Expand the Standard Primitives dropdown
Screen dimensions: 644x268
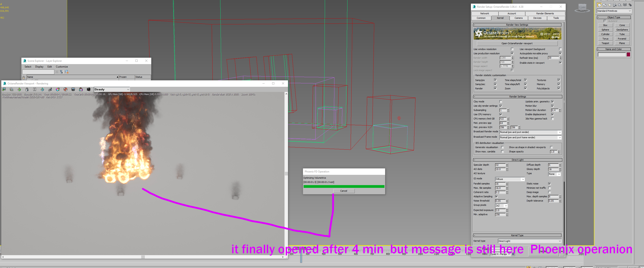coord(614,11)
